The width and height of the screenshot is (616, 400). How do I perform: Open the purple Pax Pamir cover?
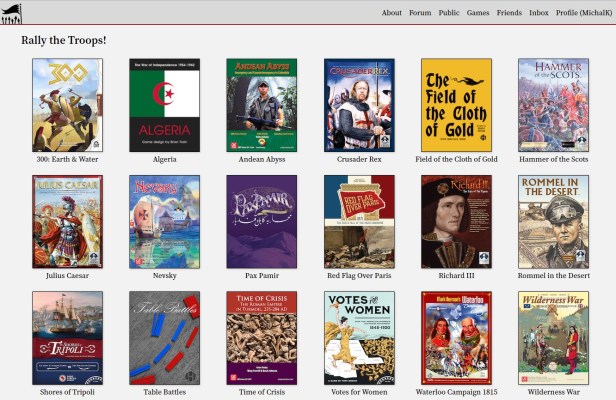tap(262, 222)
